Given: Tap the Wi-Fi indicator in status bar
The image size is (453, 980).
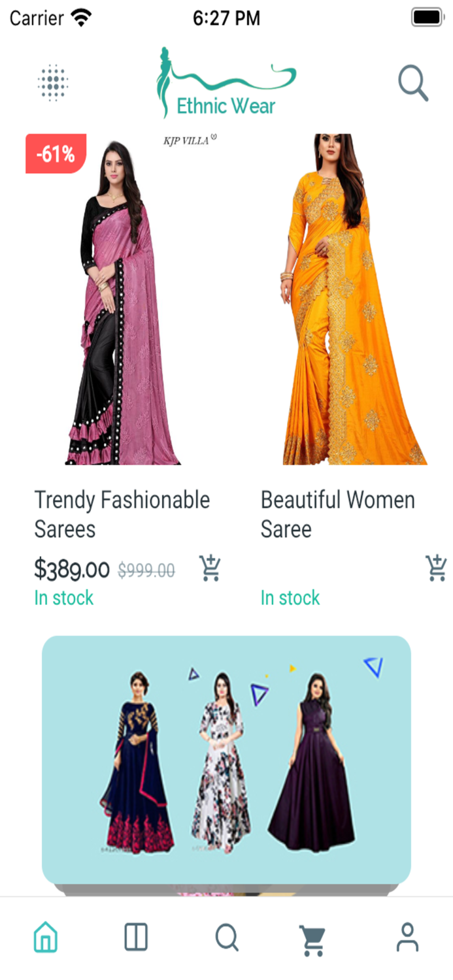Looking at the screenshot, I should (81, 18).
